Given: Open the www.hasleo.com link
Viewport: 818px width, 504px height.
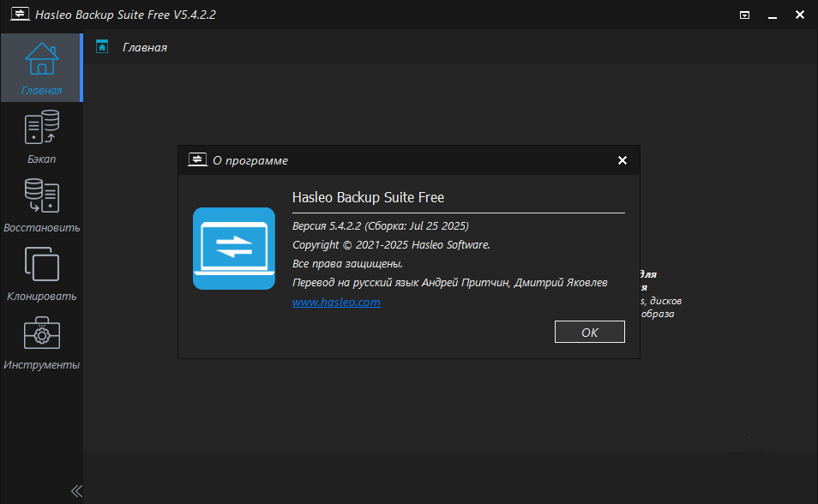Looking at the screenshot, I should click(x=336, y=302).
